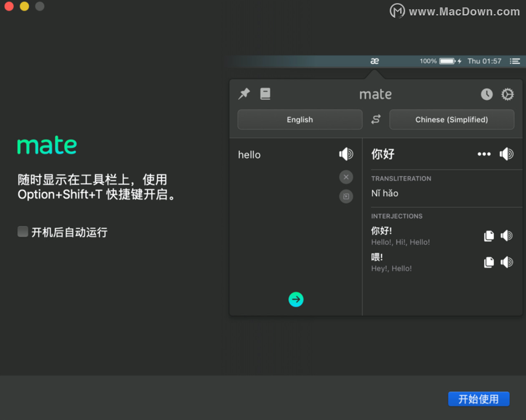
Task: Click the green mate logo
Action: tap(47, 145)
